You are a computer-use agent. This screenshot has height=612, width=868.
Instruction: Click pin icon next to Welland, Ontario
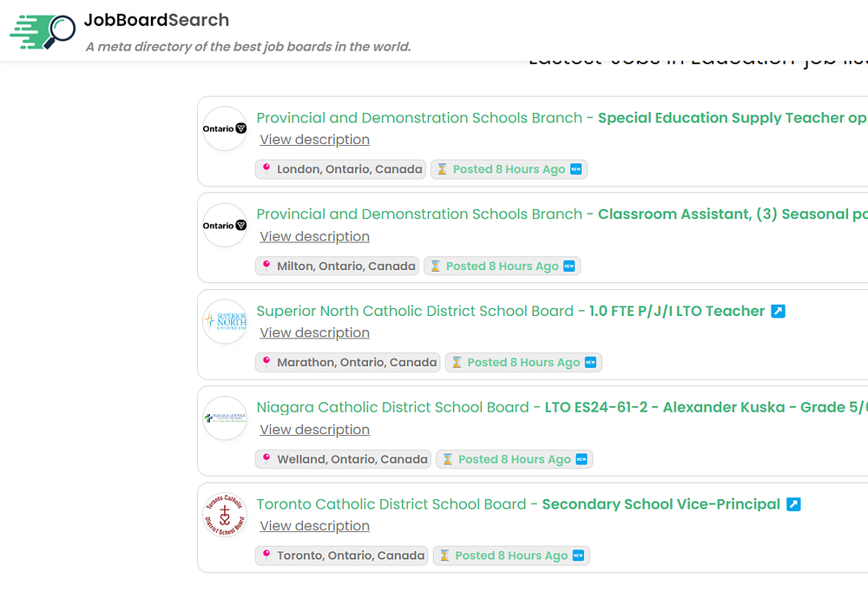(266, 458)
